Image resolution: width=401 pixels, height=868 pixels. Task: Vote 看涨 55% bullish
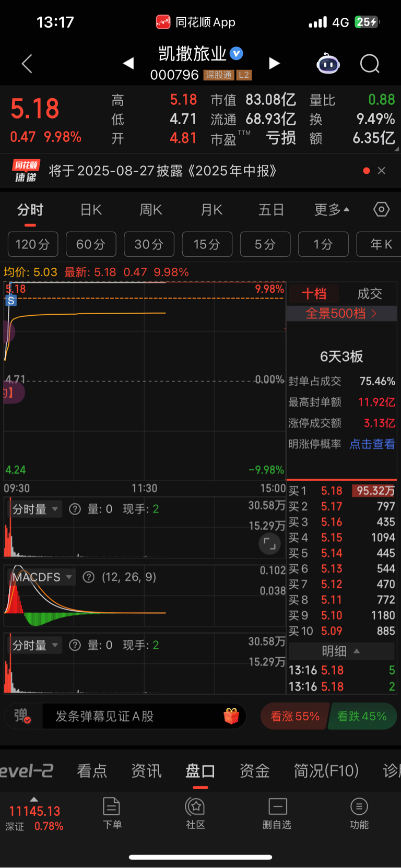coord(295,716)
